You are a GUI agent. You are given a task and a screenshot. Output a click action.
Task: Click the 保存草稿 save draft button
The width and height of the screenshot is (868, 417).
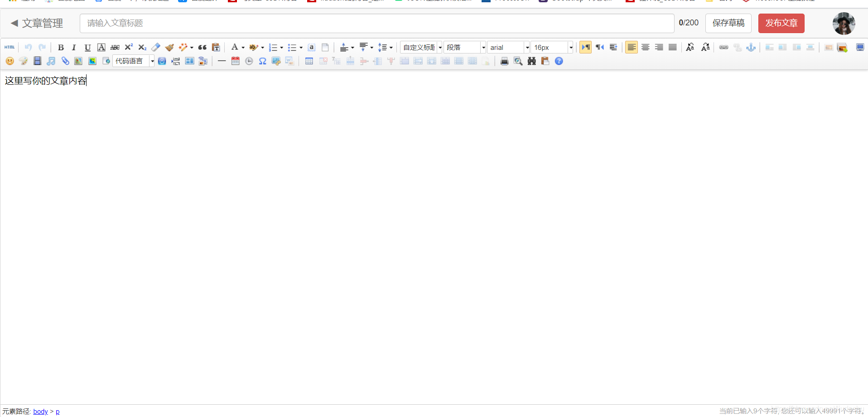(728, 23)
